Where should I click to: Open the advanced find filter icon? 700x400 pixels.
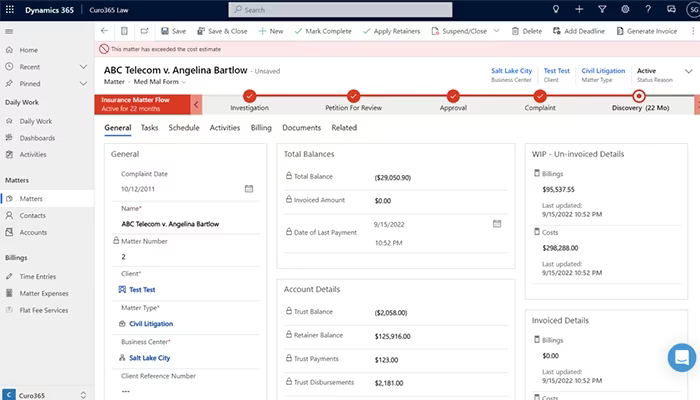602,9
